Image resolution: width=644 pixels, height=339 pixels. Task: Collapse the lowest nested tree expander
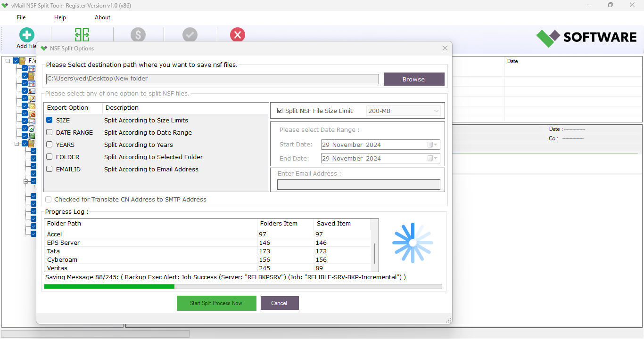click(x=26, y=181)
